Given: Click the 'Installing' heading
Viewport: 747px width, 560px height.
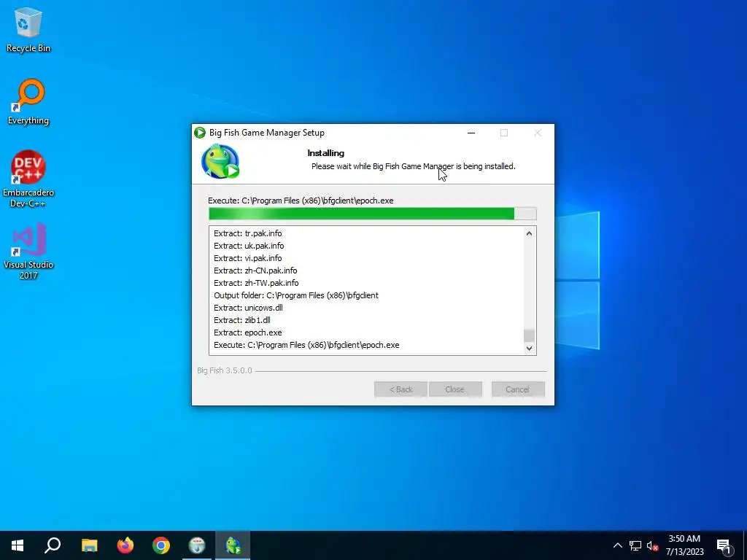Looking at the screenshot, I should [326, 153].
